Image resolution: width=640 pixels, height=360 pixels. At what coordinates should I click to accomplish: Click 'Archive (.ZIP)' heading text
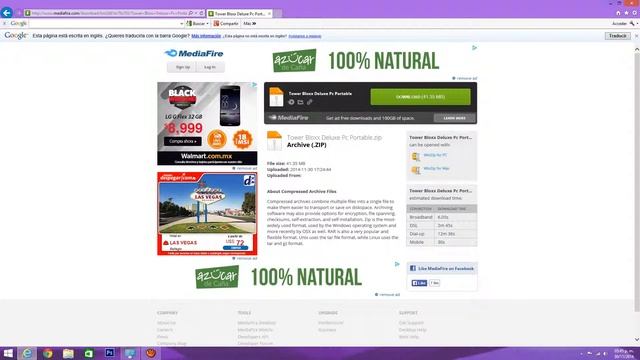tap(307, 145)
